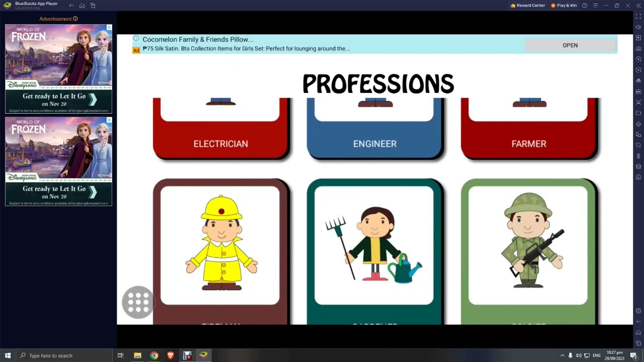The image size is (644, 362).
Task: Open File Explorer from taskbar
Action: (x=137, y=355)
